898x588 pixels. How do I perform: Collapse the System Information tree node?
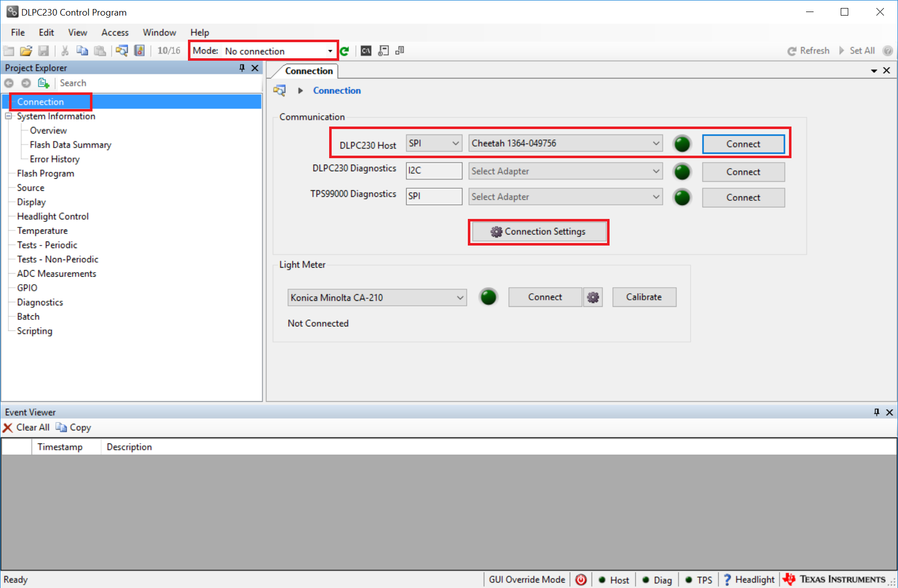8,116
